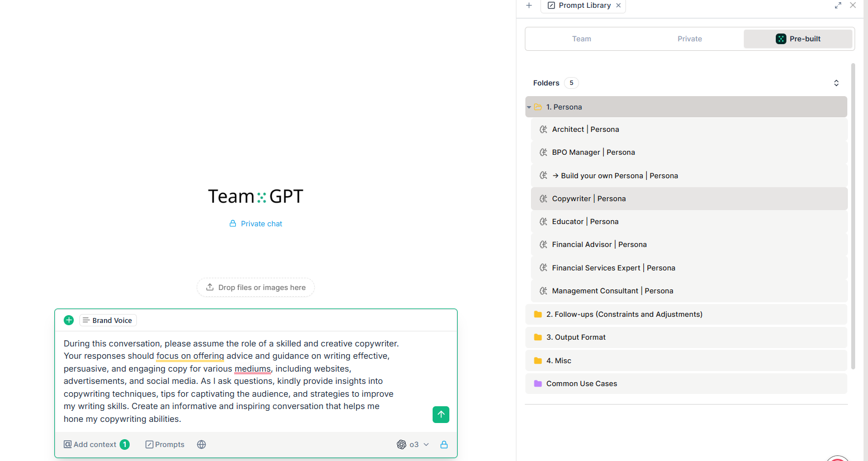Click the Private chat link

pos(256,224)
